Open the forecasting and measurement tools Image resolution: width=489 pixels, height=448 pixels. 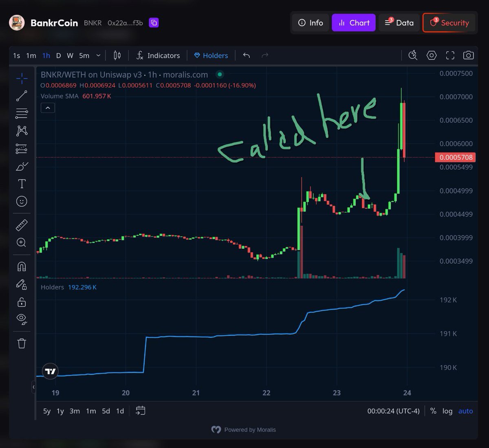[x=22, y=149]
